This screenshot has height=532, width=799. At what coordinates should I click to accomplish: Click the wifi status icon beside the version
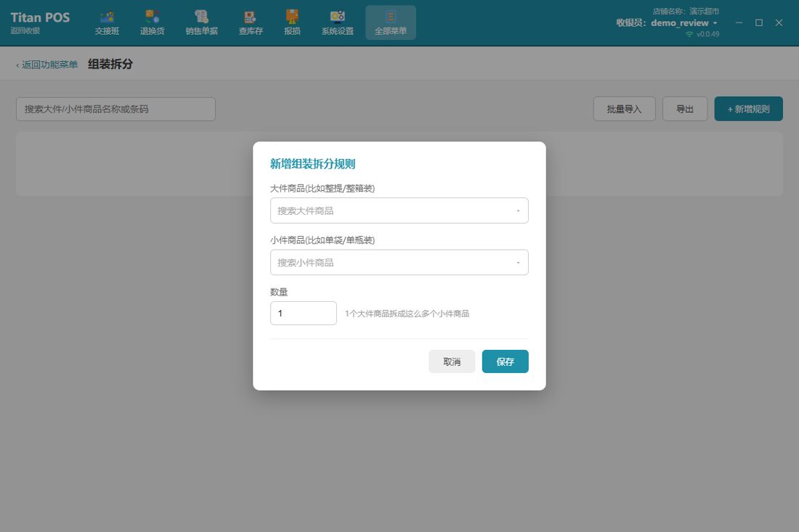point(689,34)
